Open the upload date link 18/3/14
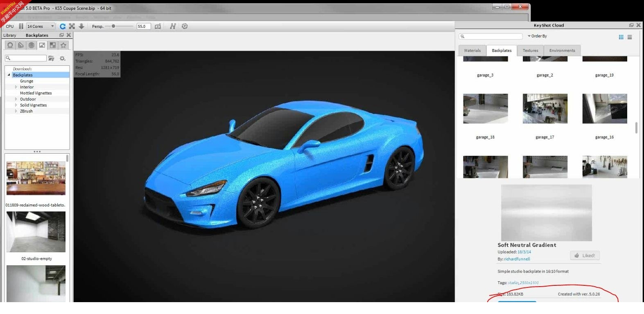 coord(524,252)
